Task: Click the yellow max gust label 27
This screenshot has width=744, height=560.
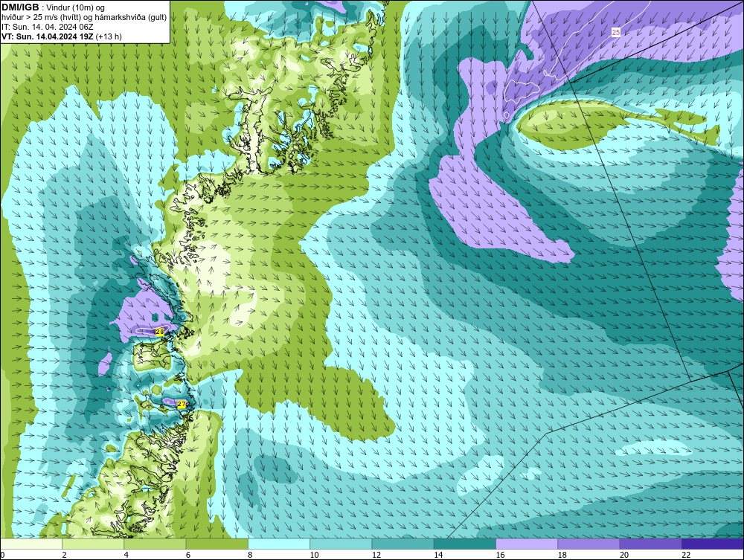Action: click(182, 404)
